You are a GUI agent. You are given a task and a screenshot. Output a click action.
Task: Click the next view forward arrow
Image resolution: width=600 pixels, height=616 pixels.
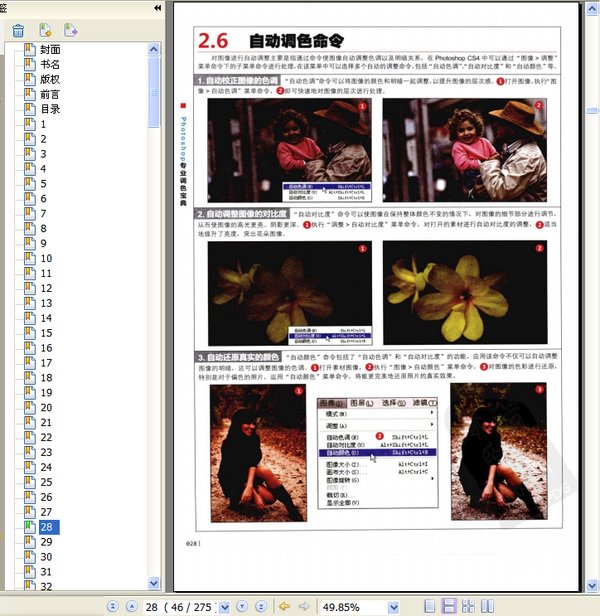(303, 606)
